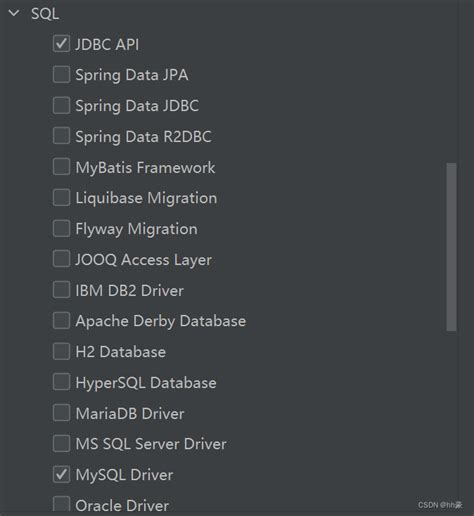474x516 pixels.
Task: Tick the Oracle Driver checkbox
Action: click(61, 504)
